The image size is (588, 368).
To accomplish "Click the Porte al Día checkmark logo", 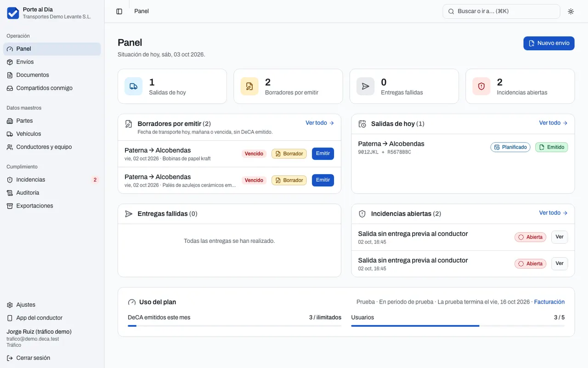I will click(13, 13).
